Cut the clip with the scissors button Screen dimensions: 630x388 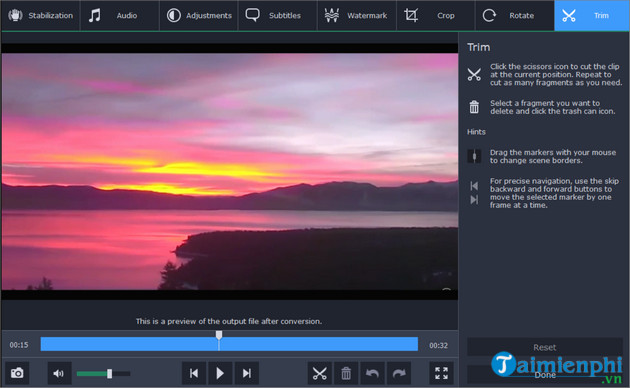pyautogui.click(x=320, y=374)
